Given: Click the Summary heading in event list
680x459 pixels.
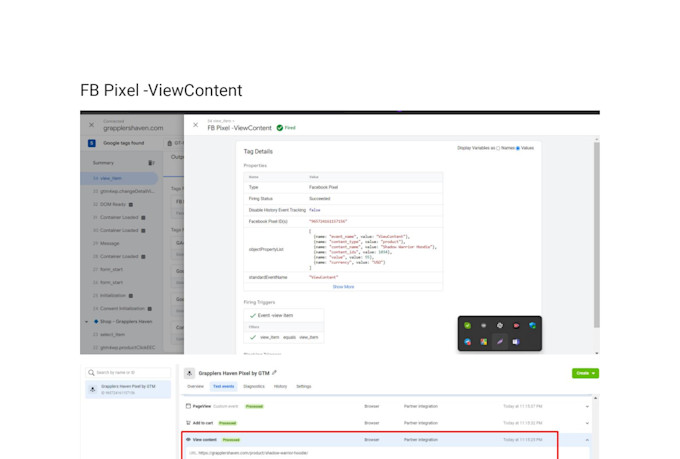Looking at the screenshot, I should [103, 163].
